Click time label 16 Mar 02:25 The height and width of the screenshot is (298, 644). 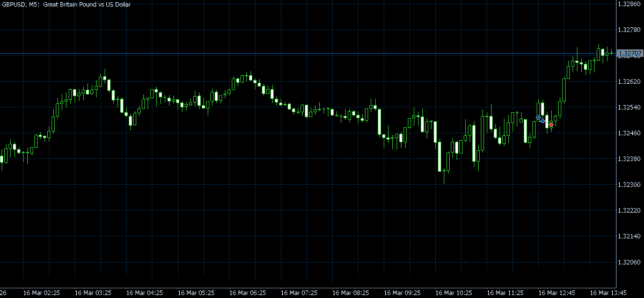[x=41, y=293]
